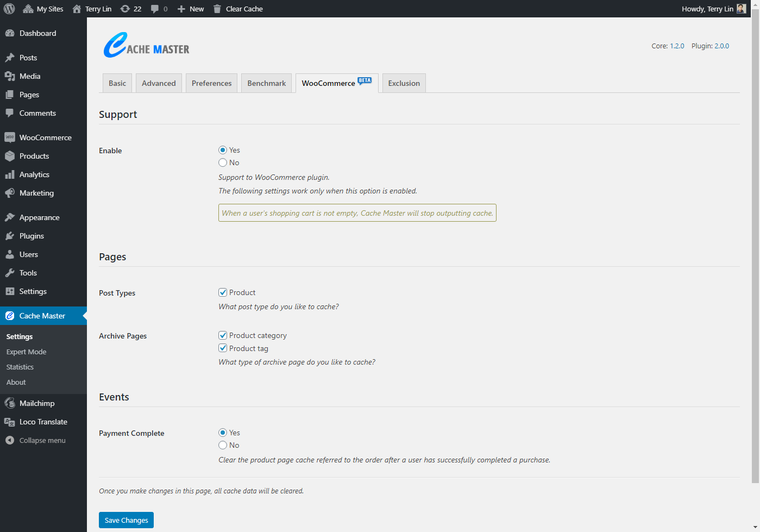The height and width of the screenshot is (532, 760).
Task: Click the plus New content icon
Action: coord(181,9)
